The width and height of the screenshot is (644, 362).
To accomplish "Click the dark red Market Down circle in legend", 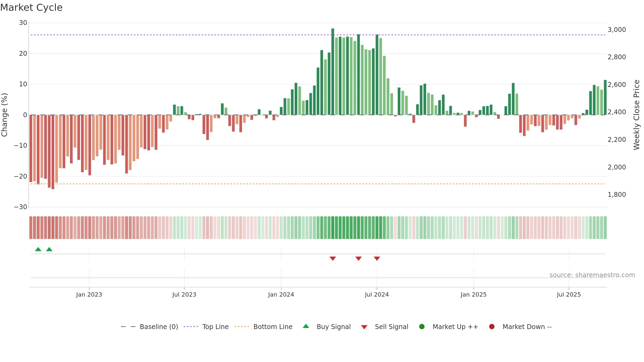I will point(492,327).
